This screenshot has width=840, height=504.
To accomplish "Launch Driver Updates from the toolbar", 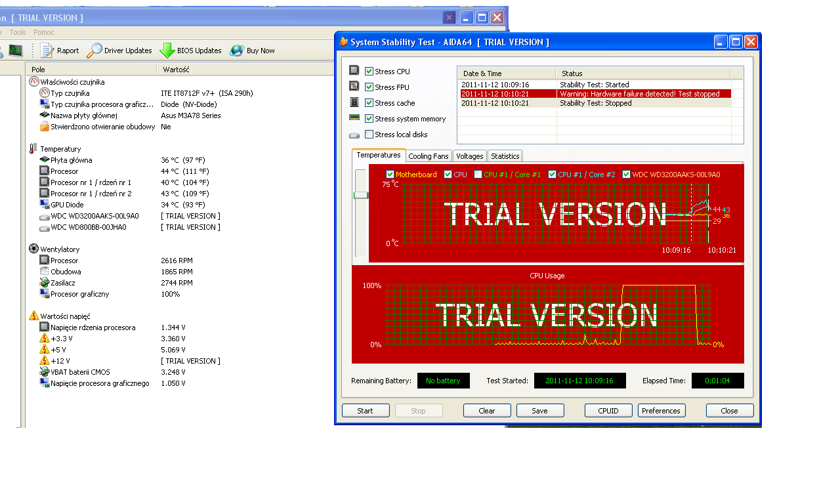I will tap(119, 51).
